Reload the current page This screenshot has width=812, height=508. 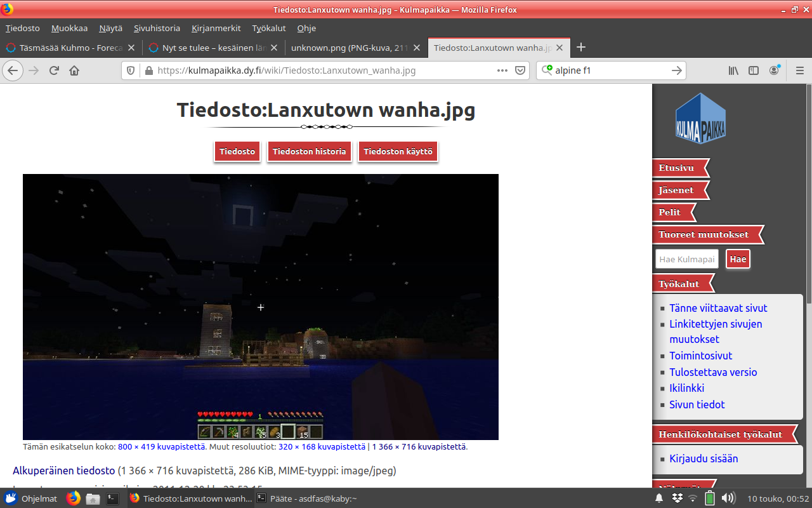[x=54, y=70]
